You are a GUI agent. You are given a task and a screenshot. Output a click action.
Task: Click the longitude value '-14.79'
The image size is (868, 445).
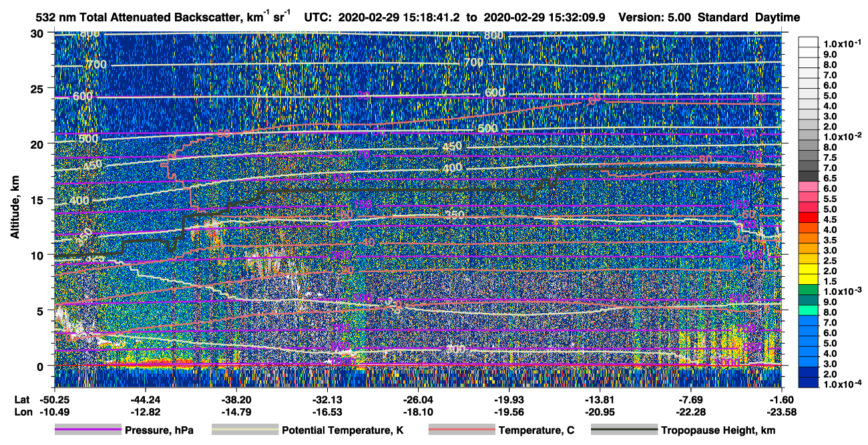click(x=236, y=412)
